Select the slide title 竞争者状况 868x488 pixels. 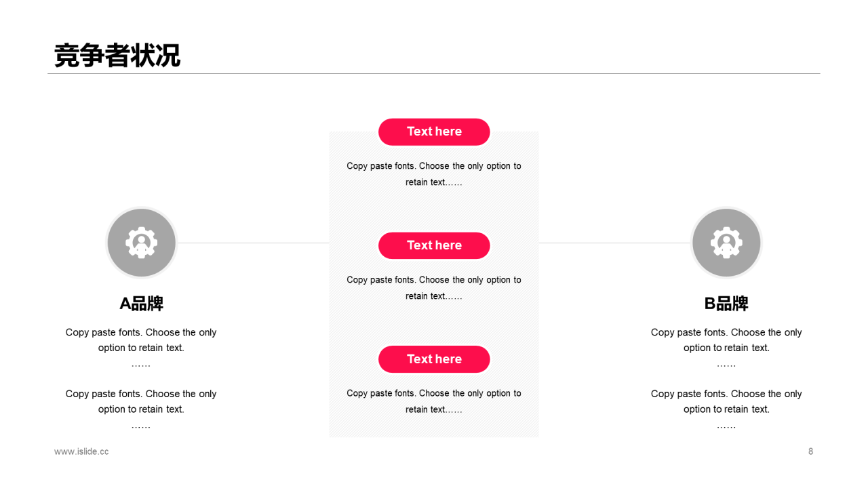coord(117,56)
